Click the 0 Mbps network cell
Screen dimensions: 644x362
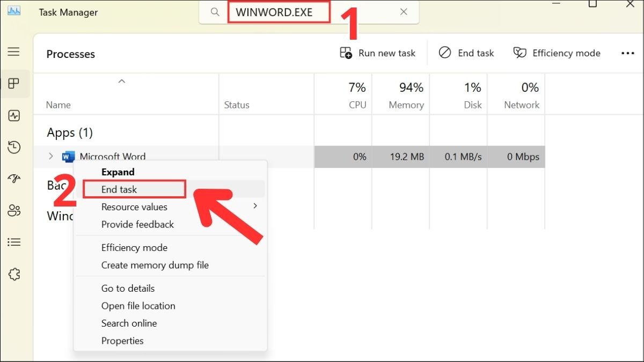516,157
